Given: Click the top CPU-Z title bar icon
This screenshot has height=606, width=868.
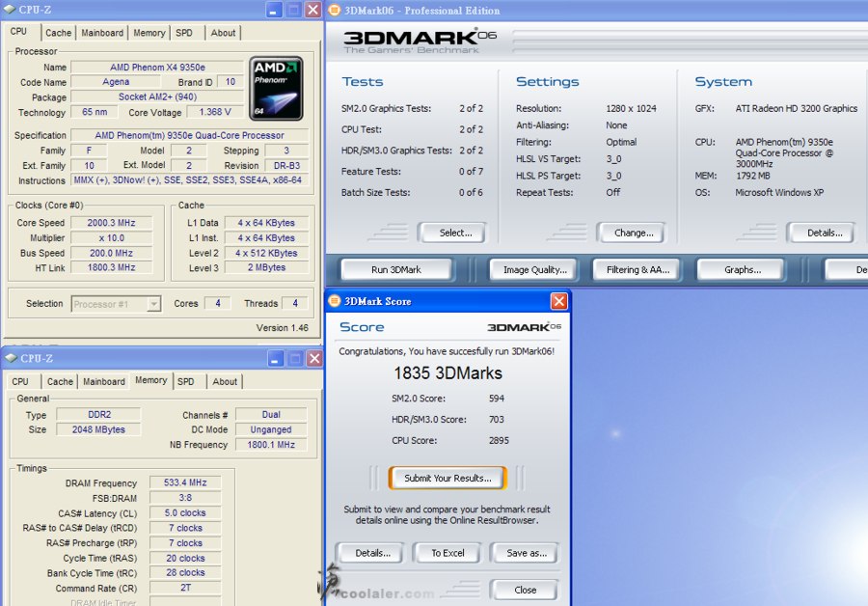Looking at the screenshot, I should click(x=10, y=10).
